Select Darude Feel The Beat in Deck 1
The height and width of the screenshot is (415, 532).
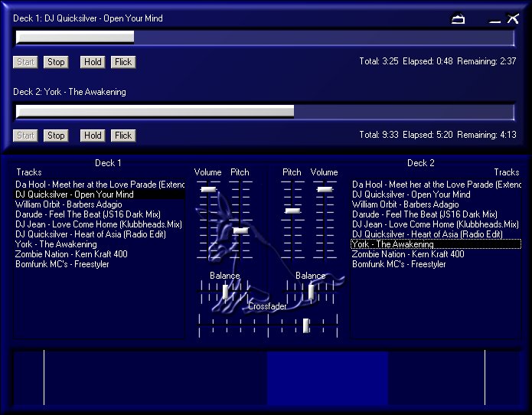tap(100, 214)
